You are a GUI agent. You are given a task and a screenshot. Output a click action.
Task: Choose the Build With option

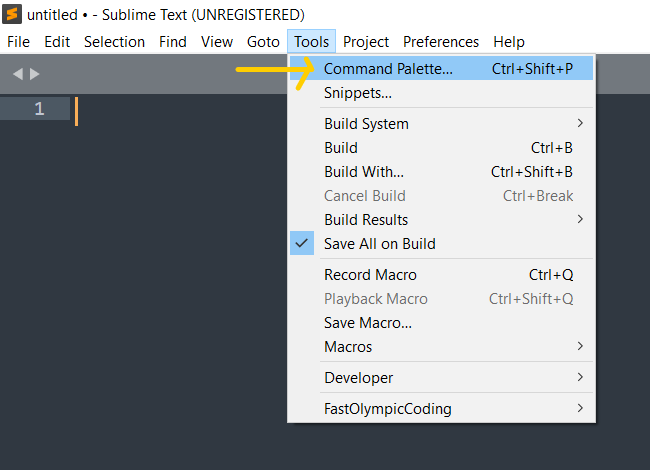[364, 172]
